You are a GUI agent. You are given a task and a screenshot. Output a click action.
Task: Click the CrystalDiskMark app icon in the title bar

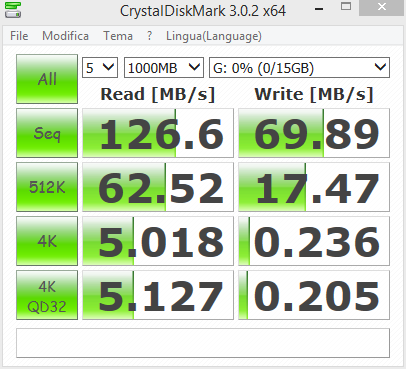click(13, 10)
